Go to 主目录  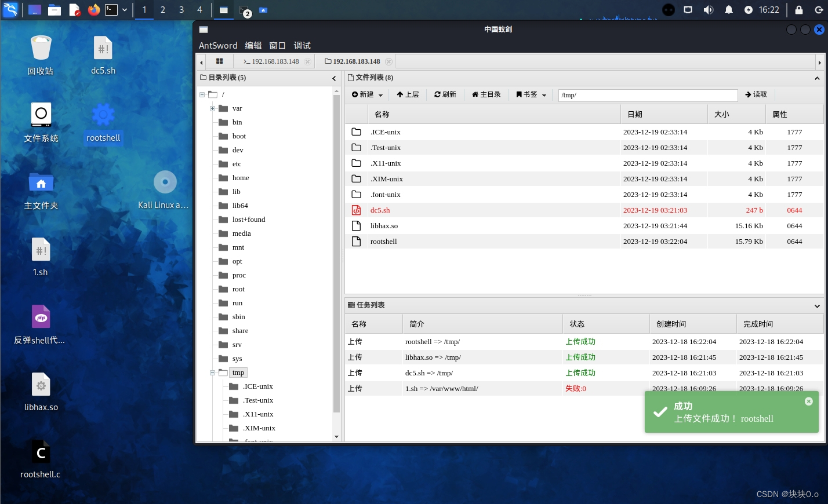pyautogui.click(x=486, y=94)
